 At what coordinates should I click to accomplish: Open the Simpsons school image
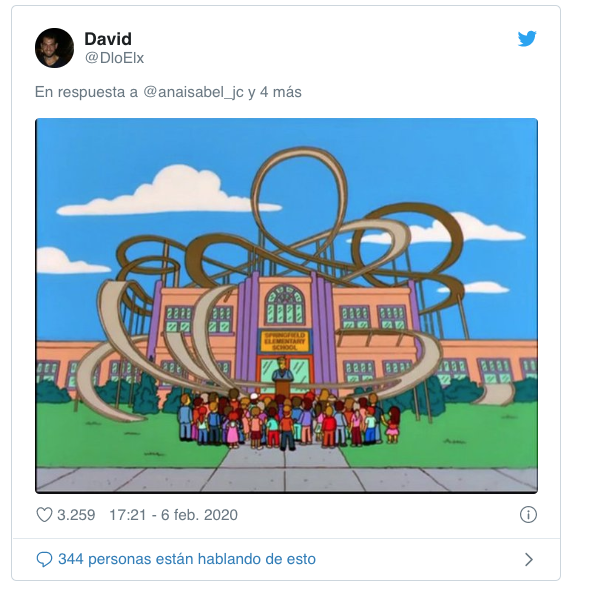point(286,306)
